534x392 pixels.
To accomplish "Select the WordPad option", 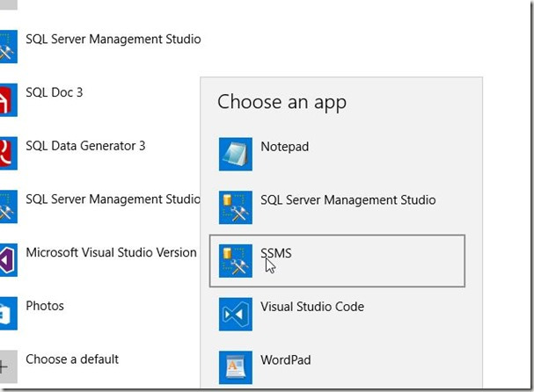I will click(x=285, y=360).
